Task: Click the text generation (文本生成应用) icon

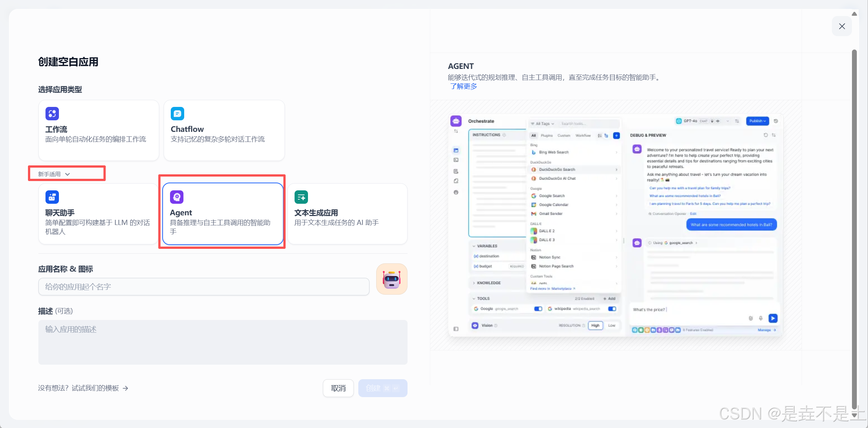Action: 301,197
